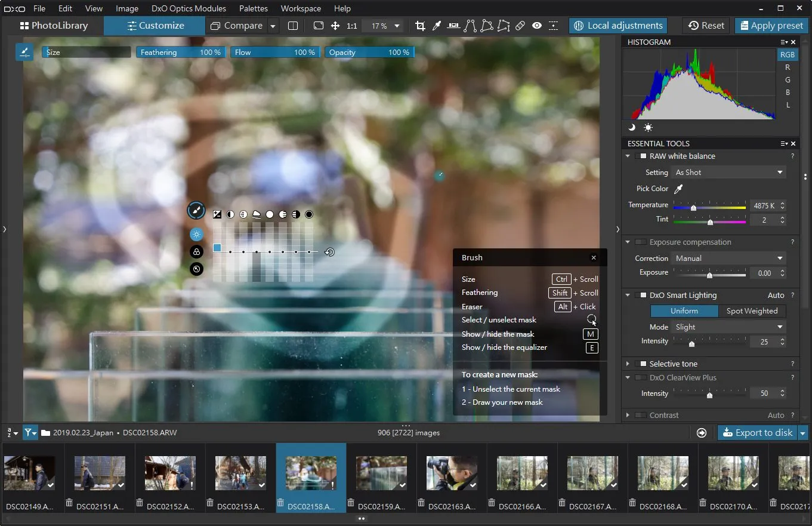Image resolution: width=812 pixels, height=526 pixels.
Task: Switch to the PhotoLibrary tab
Action: click(x=53, y=26)
